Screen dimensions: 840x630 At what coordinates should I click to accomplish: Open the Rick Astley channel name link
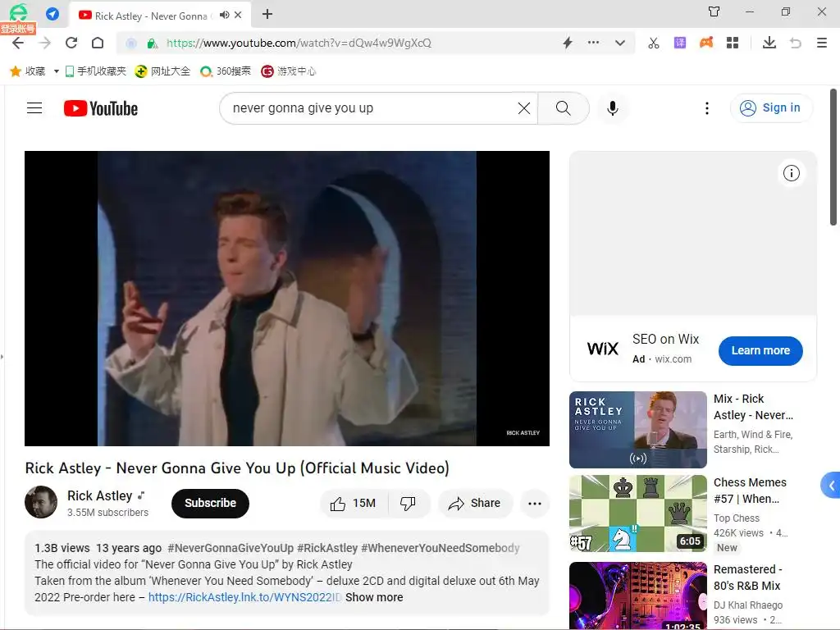point(99,495)
